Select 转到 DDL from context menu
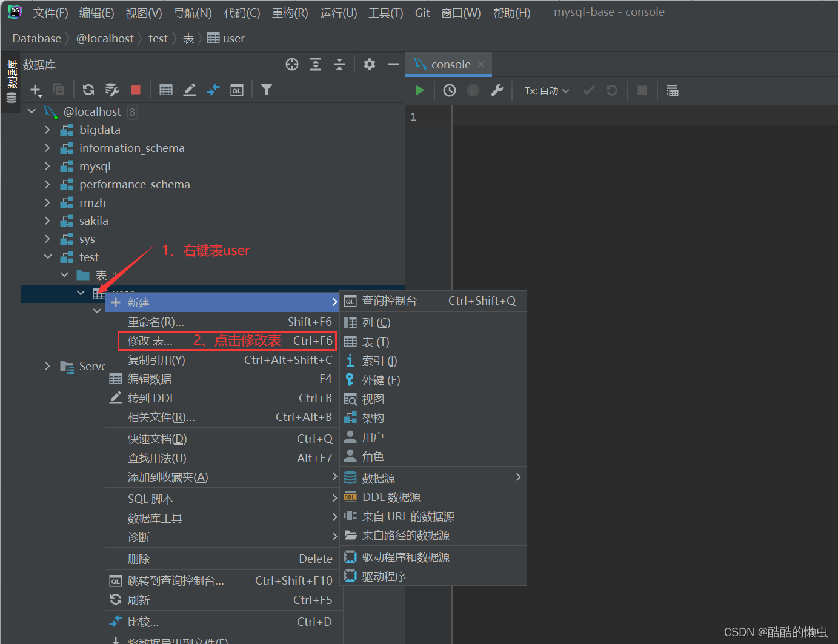The width and height of the screenshot is (838, 644). [x=222, y=398]
